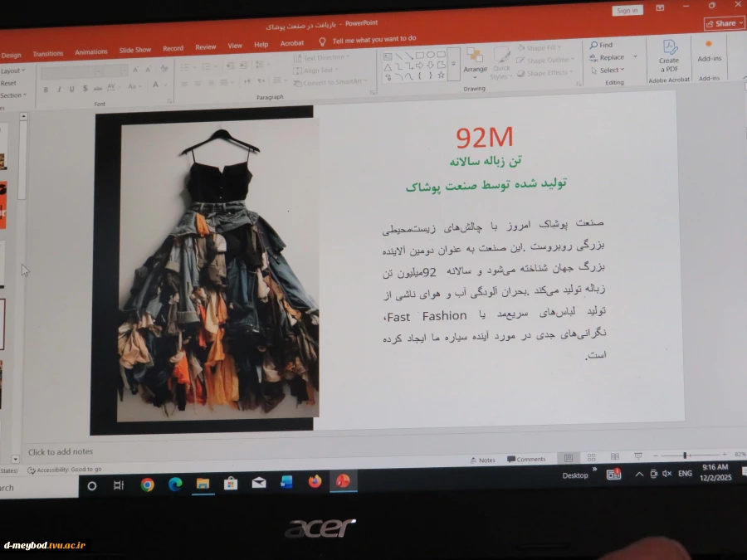Toggle text Shadow
Viewport: 747px width, 560px height.
pyautogui.click(x=85, y=88)
